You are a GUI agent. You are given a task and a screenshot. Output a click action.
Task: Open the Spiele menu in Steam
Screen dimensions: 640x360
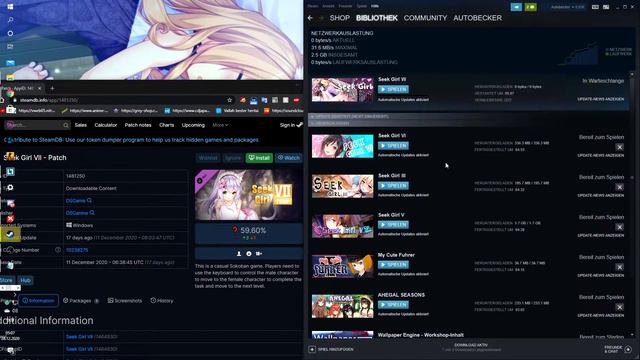click(361, 6)
